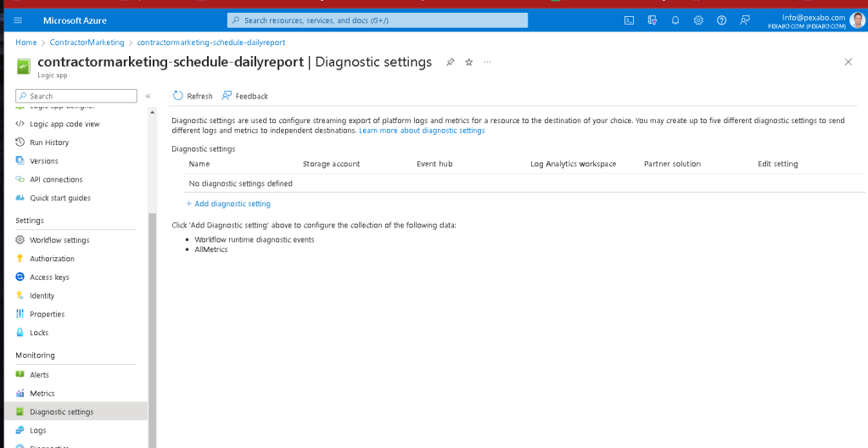Click the Logic app resource icon
This screenshot has width=868, height=448.
[23, 67]
